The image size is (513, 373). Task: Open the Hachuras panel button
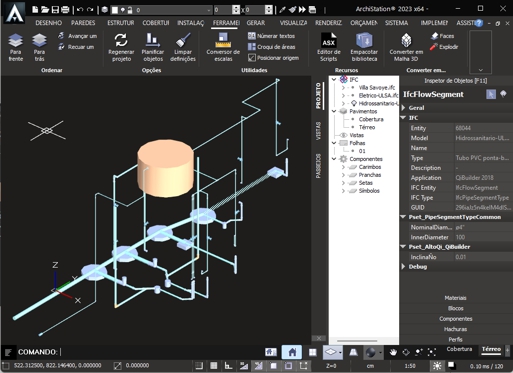[455, 329]
